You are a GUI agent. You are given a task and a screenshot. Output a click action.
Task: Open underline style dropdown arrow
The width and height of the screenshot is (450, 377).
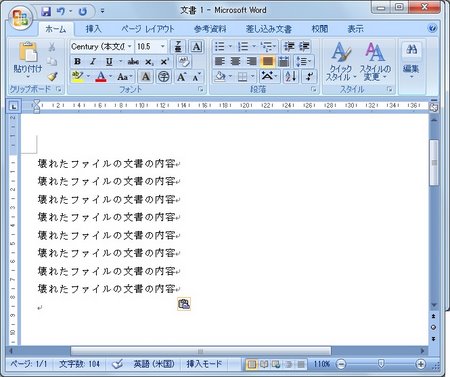click(120, 62)
